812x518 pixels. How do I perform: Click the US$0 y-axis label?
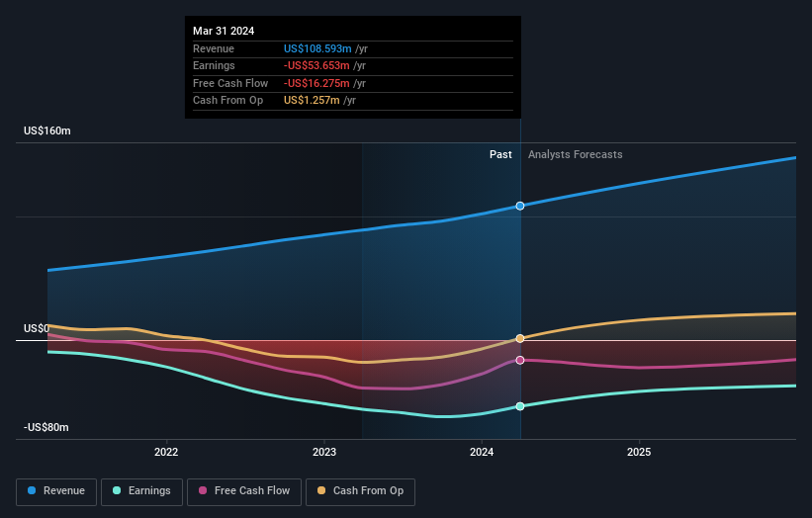[37, 328]
